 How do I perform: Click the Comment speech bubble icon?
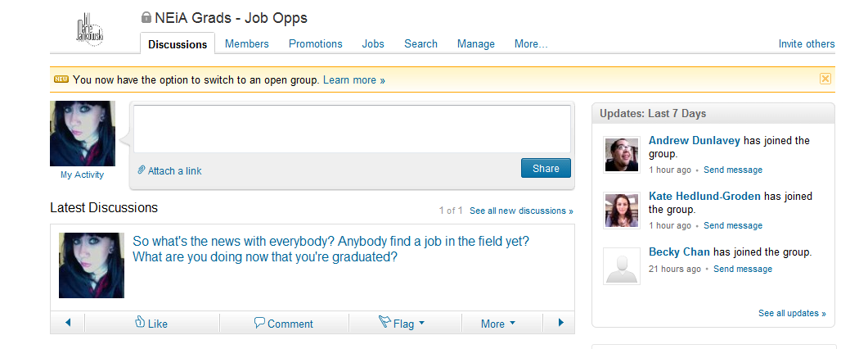coord(259,323)
